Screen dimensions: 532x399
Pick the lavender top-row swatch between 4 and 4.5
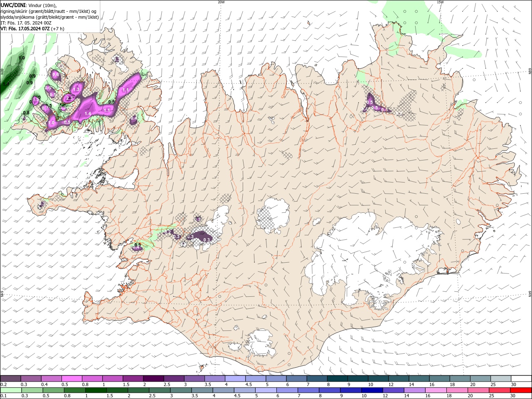point(235,378)
